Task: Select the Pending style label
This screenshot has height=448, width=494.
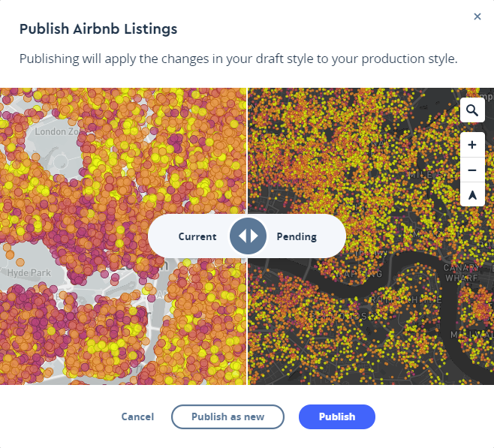Action: (x=297, y=236)
